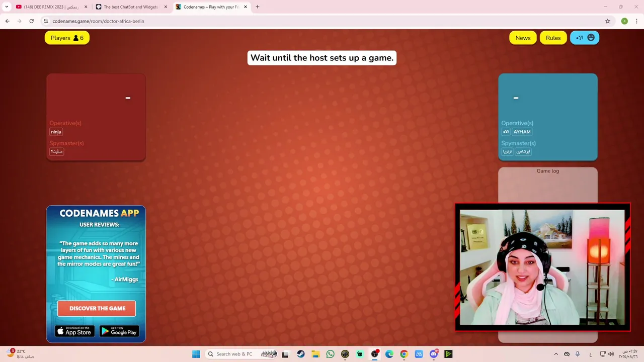The width and height of the screenshot is (644, 362).
Task: Open the black green arrow app on taskbar
Action: pos(448,354)
